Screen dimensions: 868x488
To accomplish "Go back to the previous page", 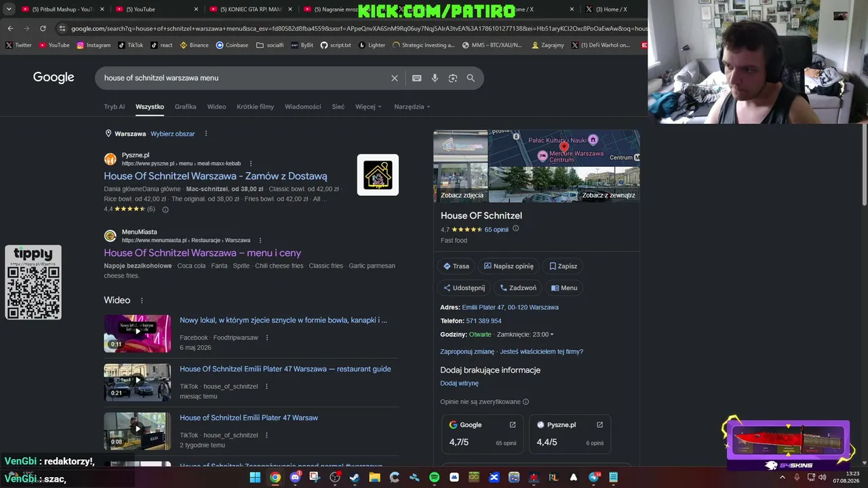I will 10,28.
